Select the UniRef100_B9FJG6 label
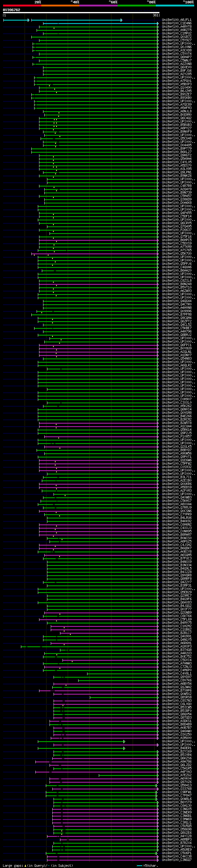Screen dimensions: 197x868 [x=177, y=71]
